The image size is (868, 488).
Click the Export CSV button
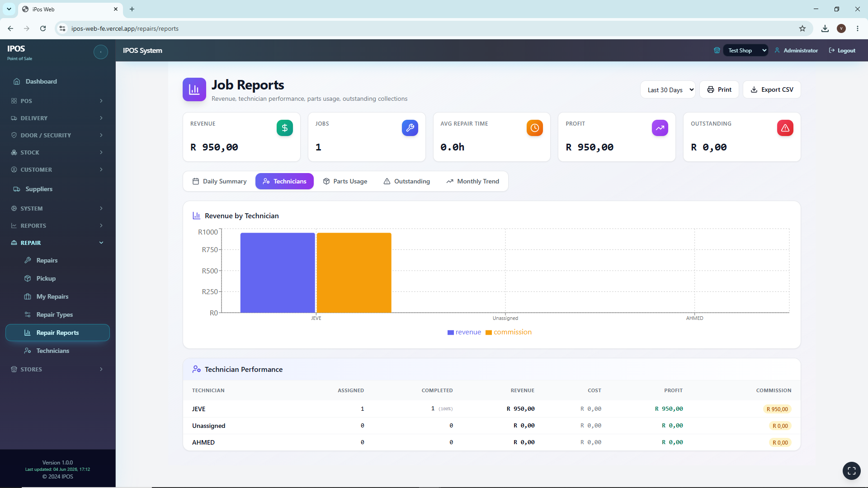[772, 89]
